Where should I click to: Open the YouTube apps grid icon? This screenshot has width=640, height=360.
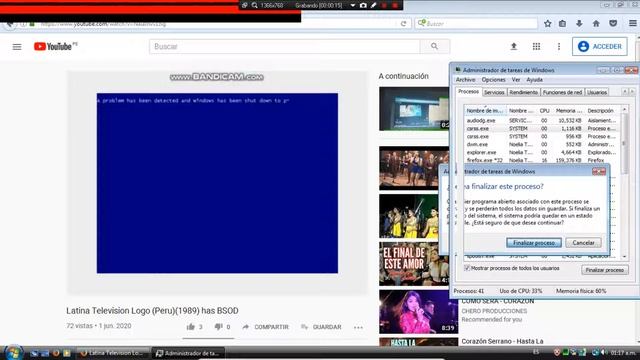[x=536, y=47]
